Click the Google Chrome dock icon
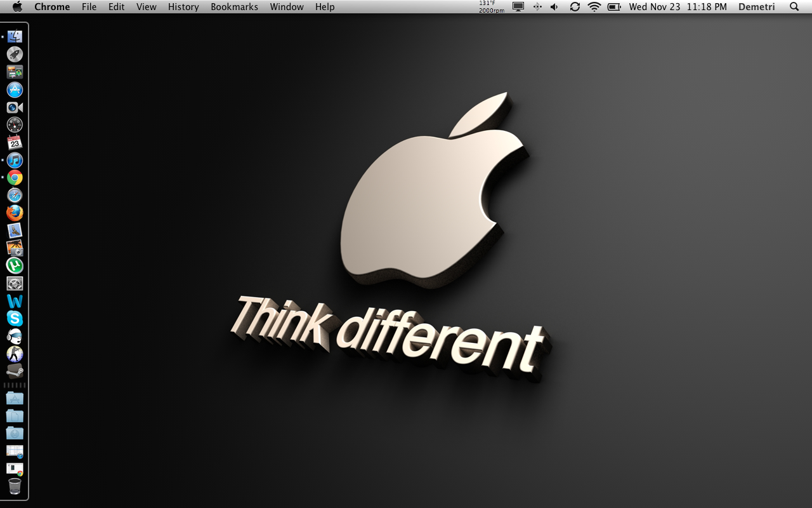The height and width of the screenshot is (508, 812). (15, 178)
